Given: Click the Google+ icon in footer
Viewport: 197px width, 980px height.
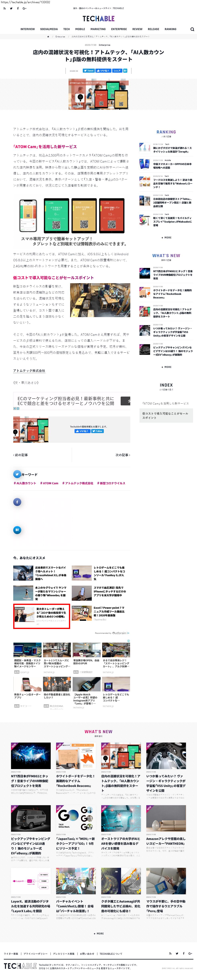Looking at the screenshot, I should pos(190,953).
